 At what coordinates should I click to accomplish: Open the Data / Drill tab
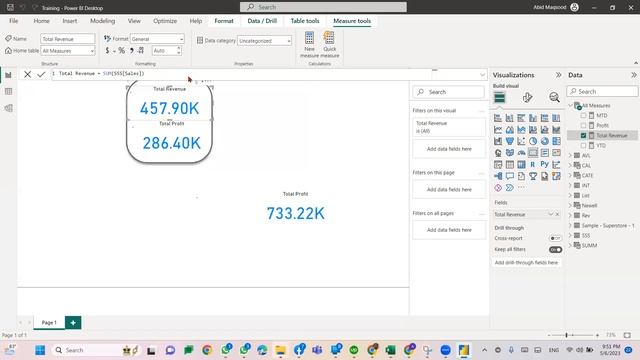262,21
